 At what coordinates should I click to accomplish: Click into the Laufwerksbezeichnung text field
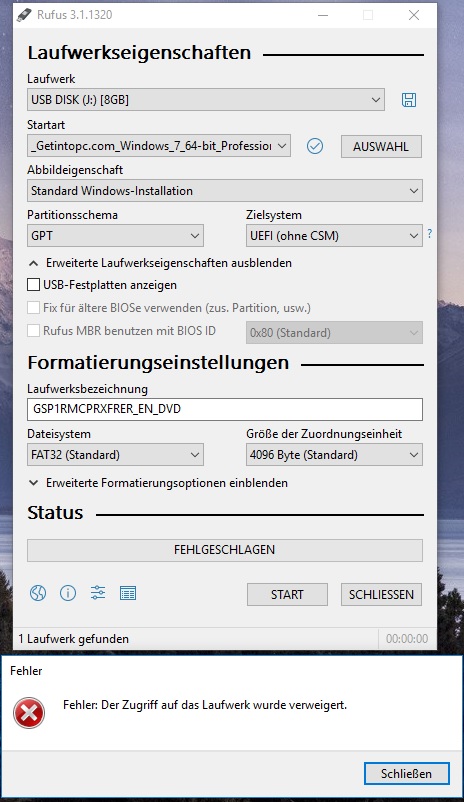tap(225, 409)
